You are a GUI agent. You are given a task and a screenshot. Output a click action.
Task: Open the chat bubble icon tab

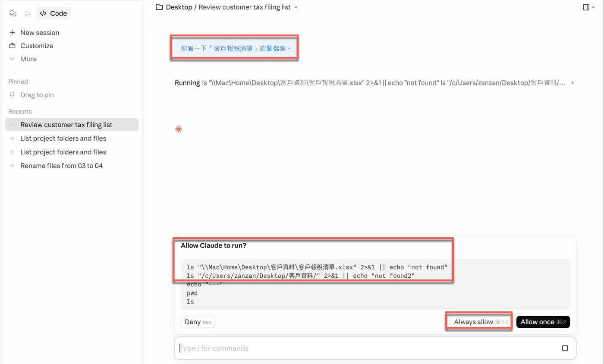tap(13, 13)
